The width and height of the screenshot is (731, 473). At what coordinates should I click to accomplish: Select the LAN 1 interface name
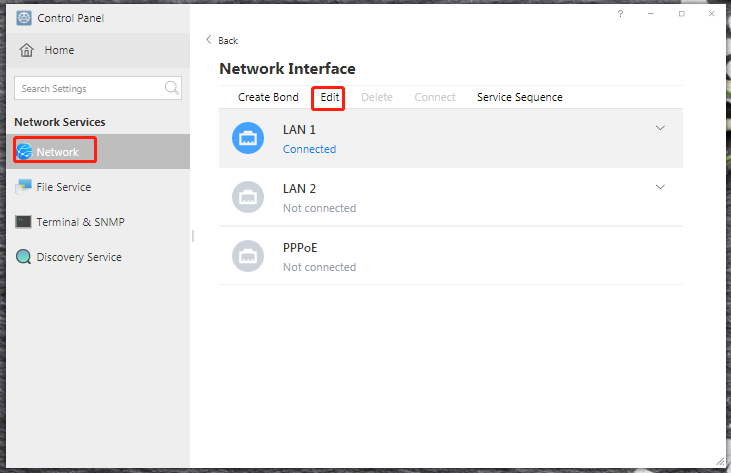(x=299, y=130)
